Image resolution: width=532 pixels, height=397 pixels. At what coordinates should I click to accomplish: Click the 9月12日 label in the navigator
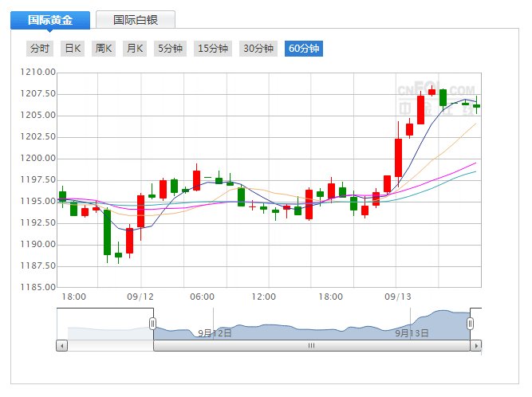tap(215, 332)
